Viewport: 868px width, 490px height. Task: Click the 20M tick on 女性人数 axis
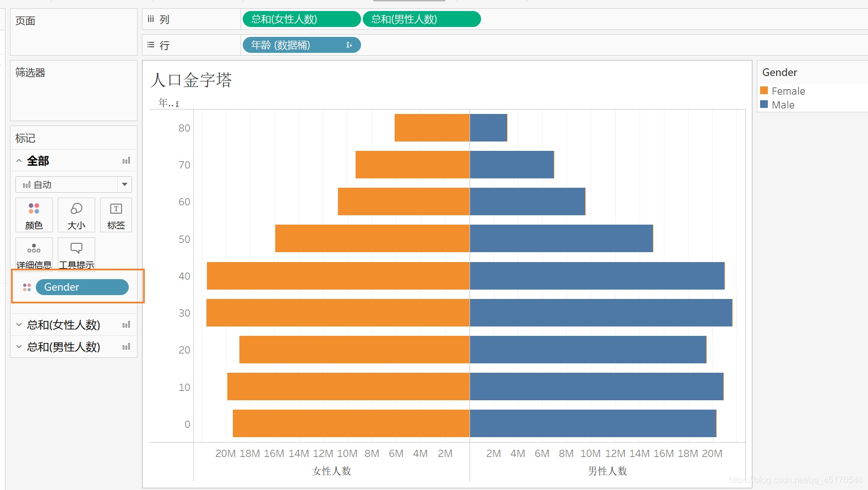coord(225,454)
